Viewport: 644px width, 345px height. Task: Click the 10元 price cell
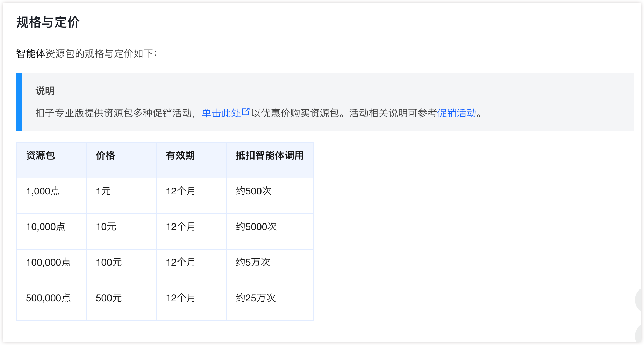(106, 227)
